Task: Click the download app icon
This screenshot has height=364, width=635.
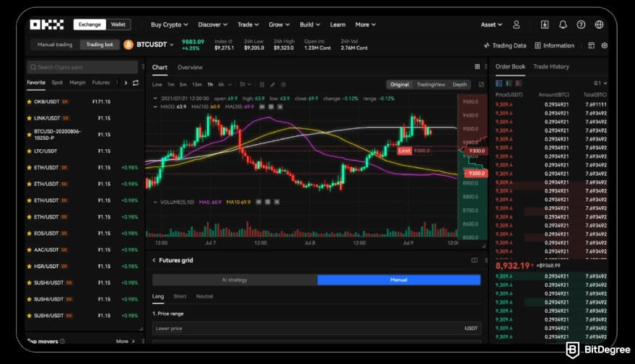Action: (x=545, y=25)
